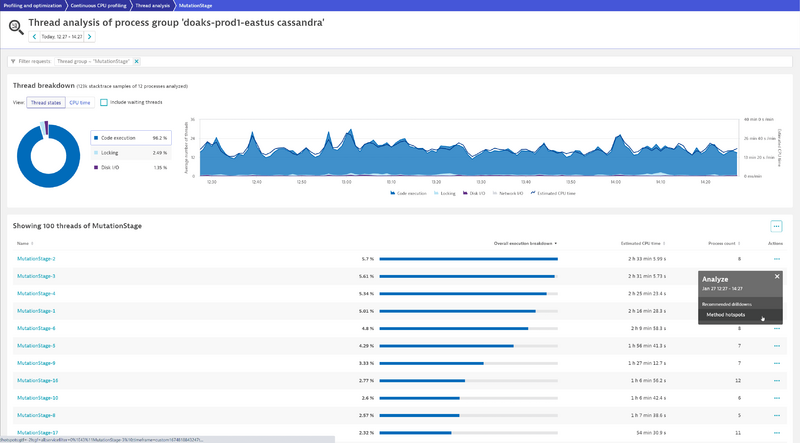This screenshot has height=443, width=800.
Task: Open the MutationStage-4 thread link
Action: (36, 293)
